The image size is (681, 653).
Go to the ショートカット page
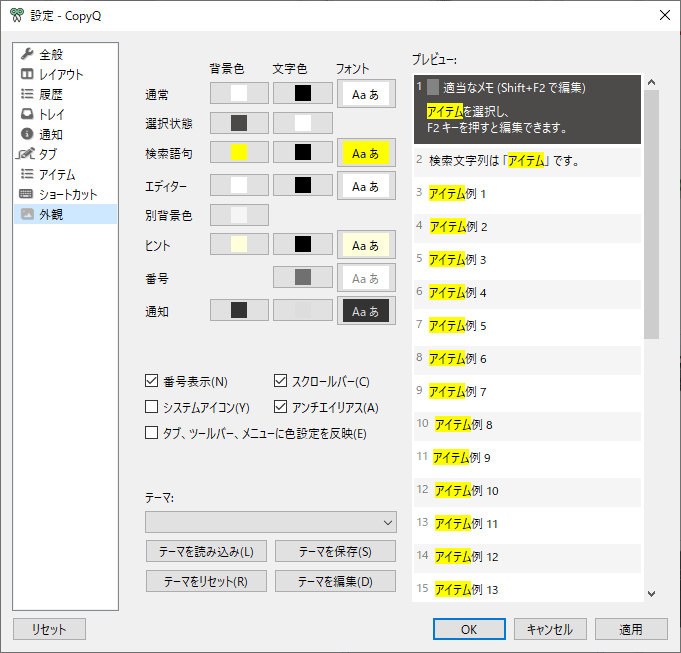coord(66,194)
